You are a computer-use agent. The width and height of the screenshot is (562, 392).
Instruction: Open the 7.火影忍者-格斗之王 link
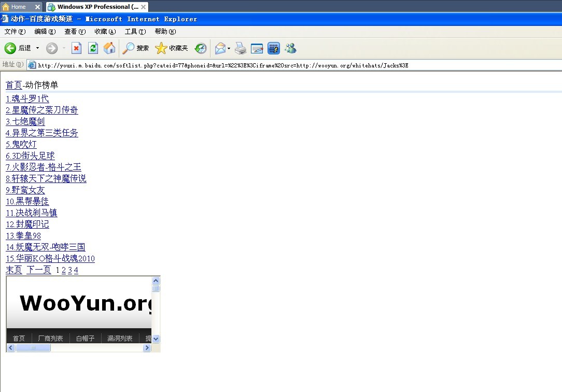[44, 167]
